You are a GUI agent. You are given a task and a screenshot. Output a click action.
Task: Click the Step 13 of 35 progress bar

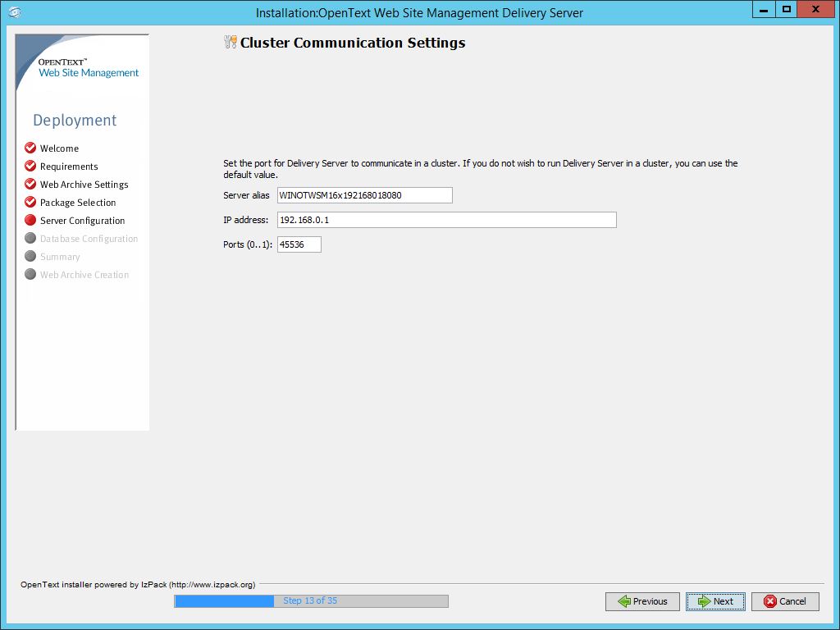311,601
